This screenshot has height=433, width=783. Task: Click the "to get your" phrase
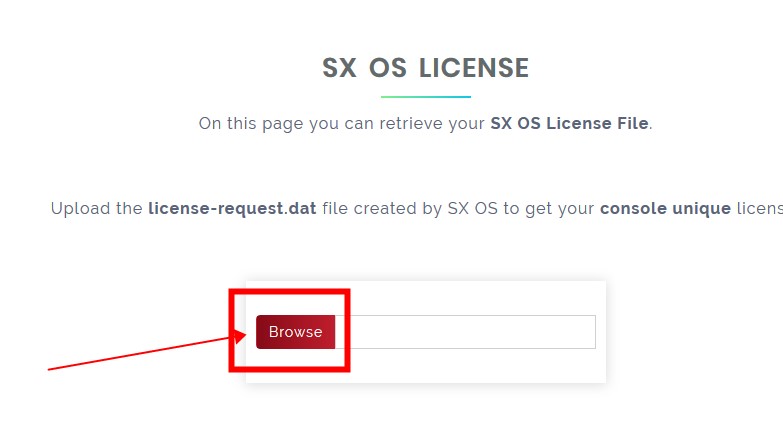click(x=548, y=209)
